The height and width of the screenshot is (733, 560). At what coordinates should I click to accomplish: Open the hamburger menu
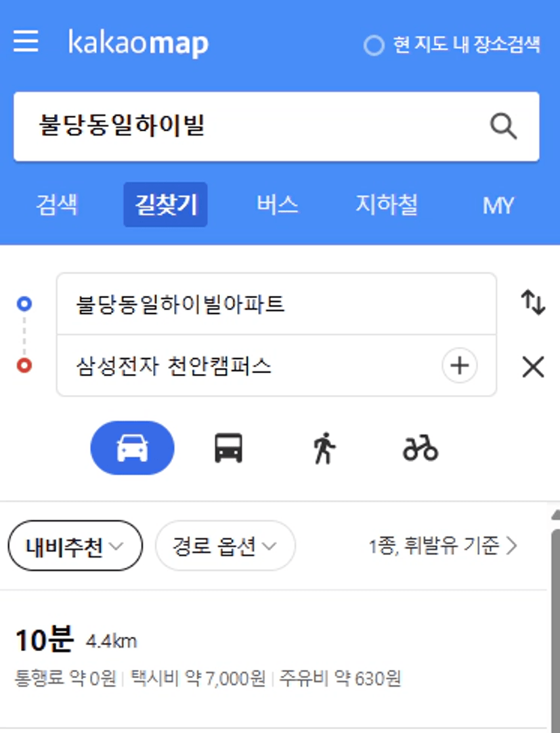[x=26, y=41]
